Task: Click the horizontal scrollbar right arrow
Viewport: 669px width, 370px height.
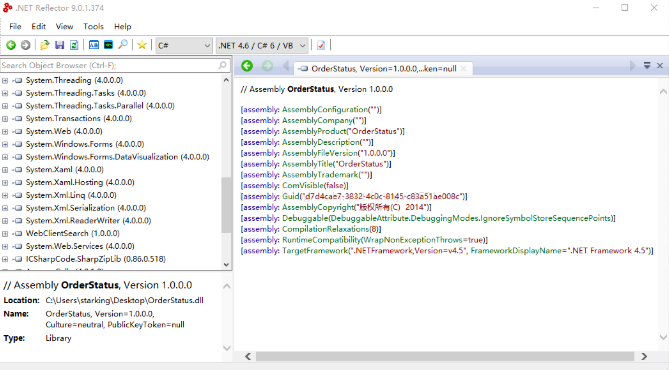Action: coord(644,356)
